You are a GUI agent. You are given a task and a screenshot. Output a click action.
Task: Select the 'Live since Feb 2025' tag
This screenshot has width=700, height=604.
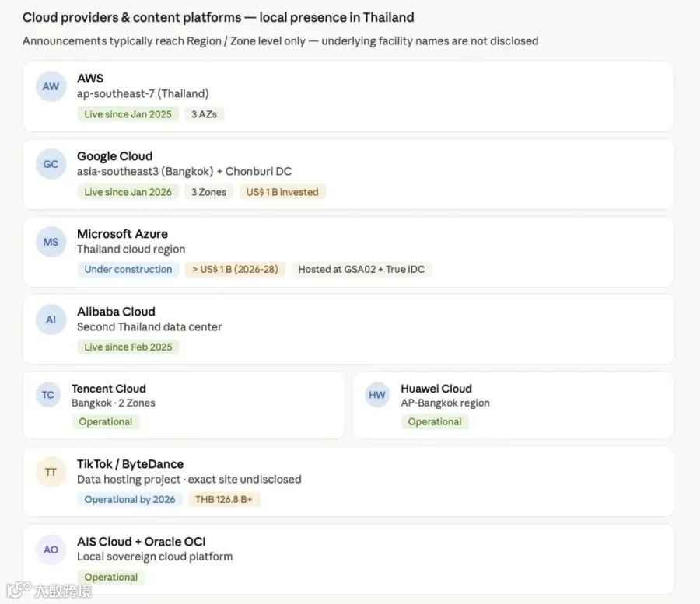128,347
